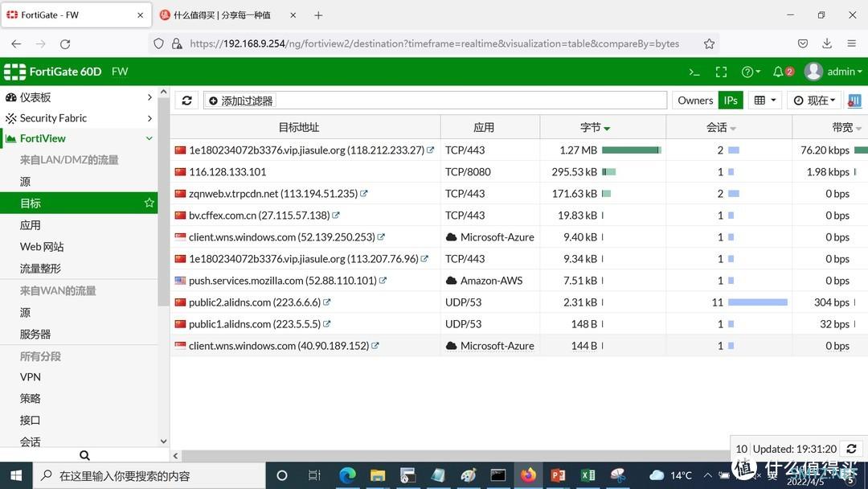The height and width of the screenshot is (489, 868).
Task: Switch to Owners view
Action: (x=694, y=101)
